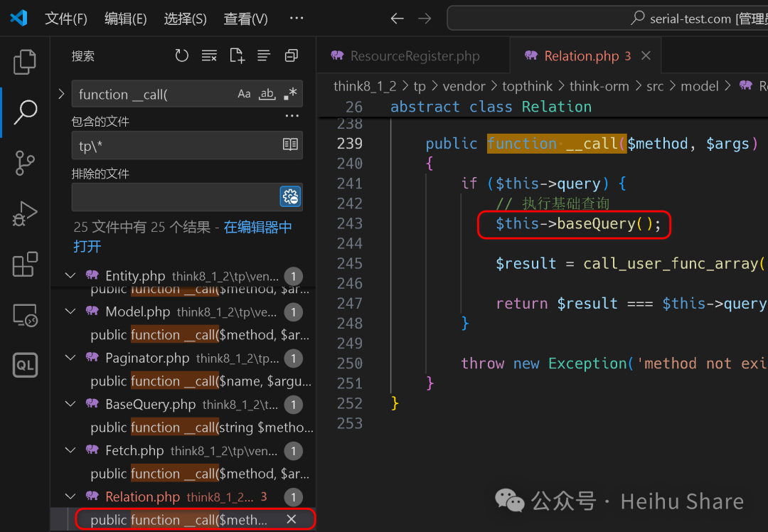Select the Model.php match line
This screenshot has width=768, height=532.
[200, 334]
